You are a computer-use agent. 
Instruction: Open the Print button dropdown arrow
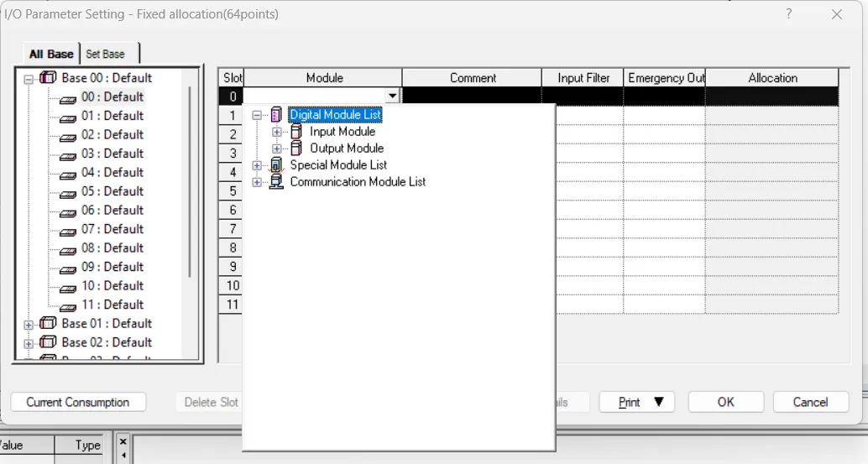click(x=659, y=402)
